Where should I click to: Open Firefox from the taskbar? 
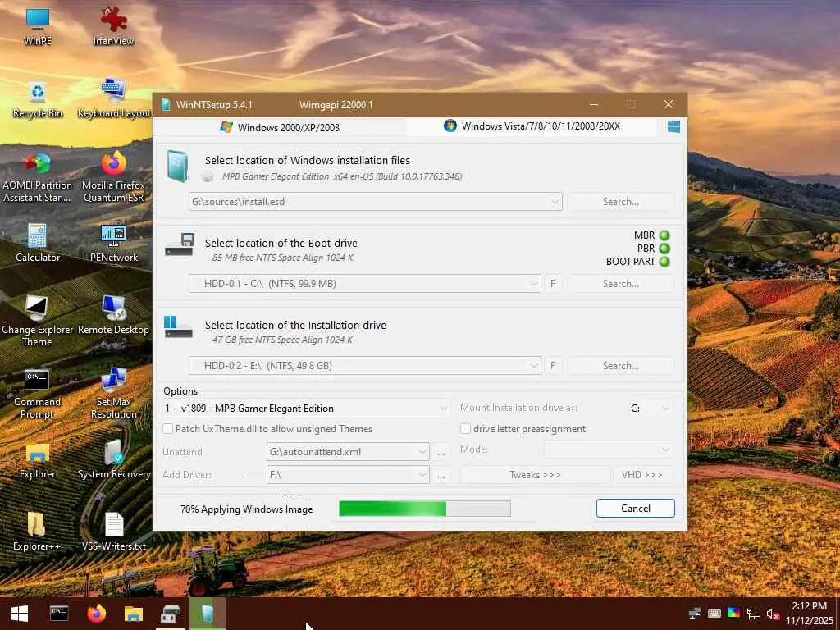(x=97, y=614)
